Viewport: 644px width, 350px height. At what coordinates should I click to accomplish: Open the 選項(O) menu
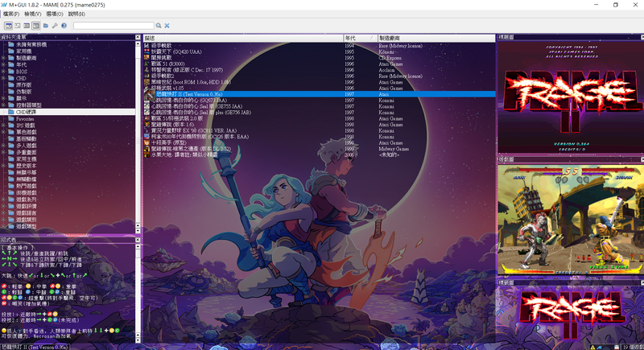coord(55,14)
